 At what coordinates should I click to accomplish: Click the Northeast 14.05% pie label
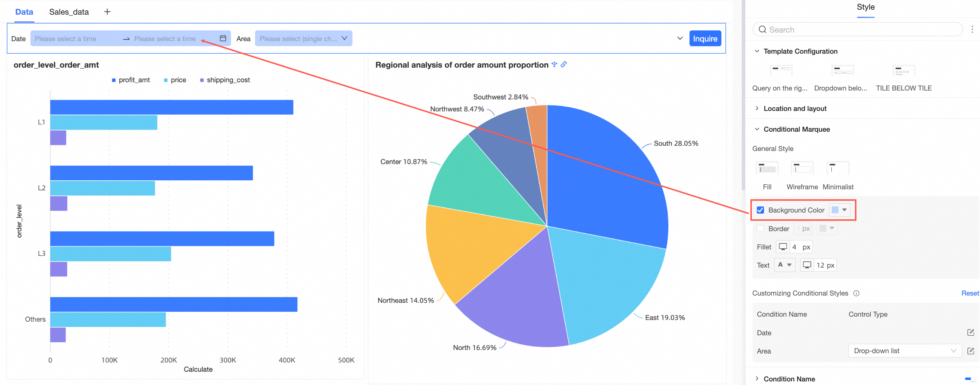(x=405, y=300)
